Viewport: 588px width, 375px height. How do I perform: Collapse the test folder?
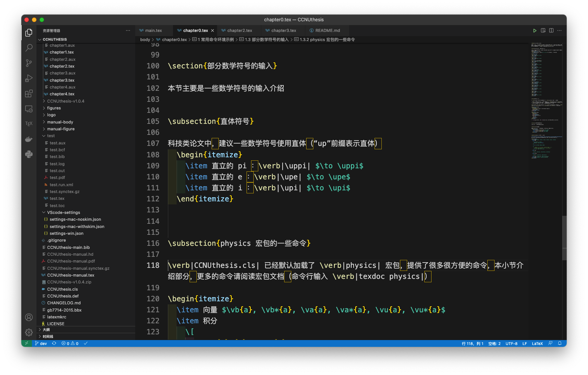pos(51,136)
